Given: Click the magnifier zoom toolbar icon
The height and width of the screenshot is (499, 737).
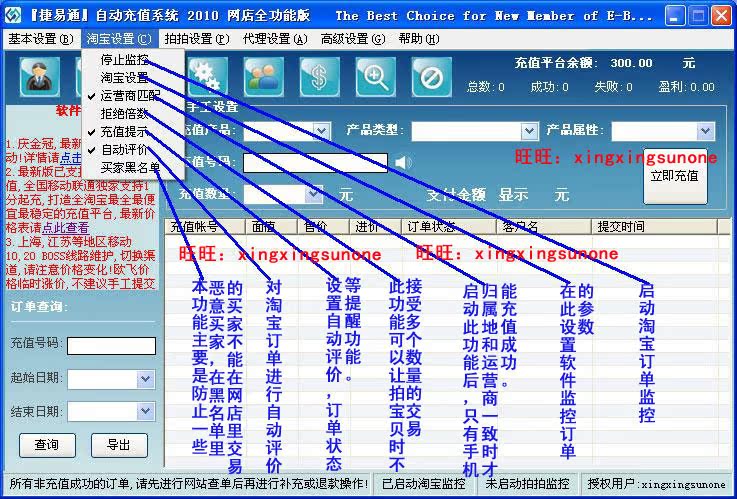Looking at the screenshot, I should tap(376, 77).
